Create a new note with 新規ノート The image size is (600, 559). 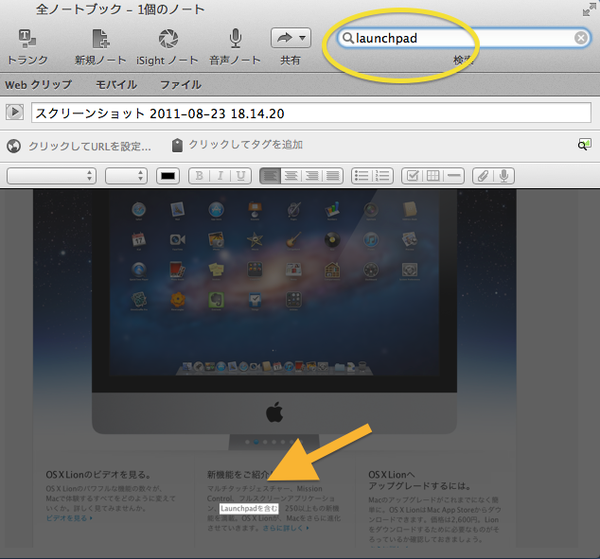pyautogui.click(x=101, y=39)
